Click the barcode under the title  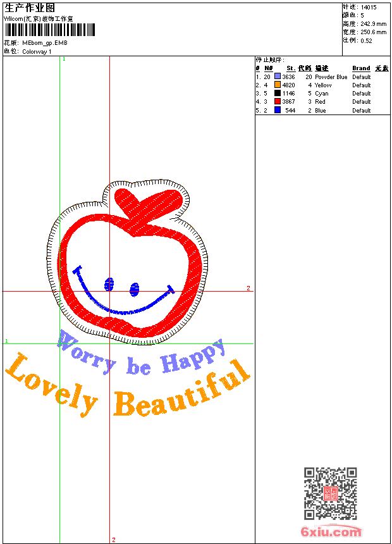point(49,30)
